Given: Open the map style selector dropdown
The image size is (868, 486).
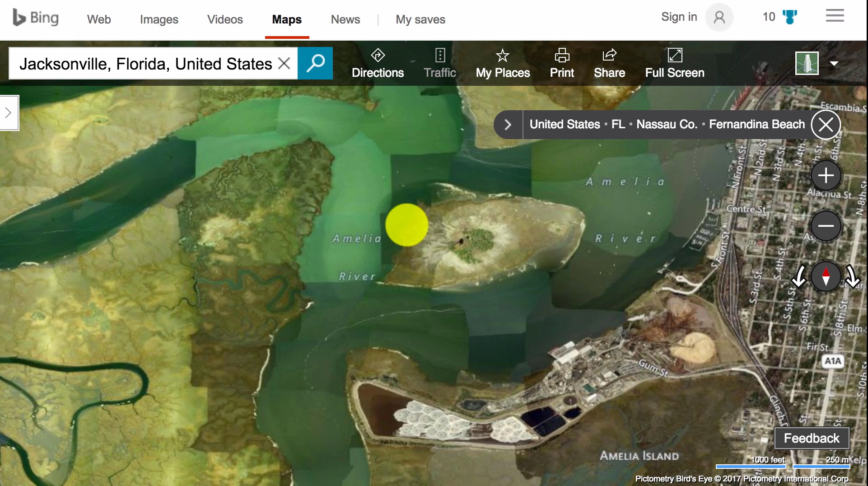Looking at the screenshot, I should coord(834,63).
